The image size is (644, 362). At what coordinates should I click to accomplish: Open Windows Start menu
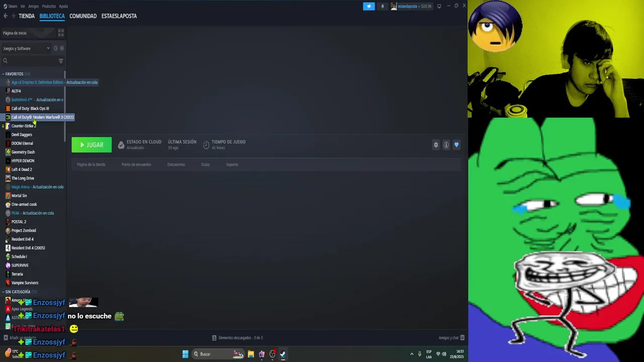(x=185, y=354)
